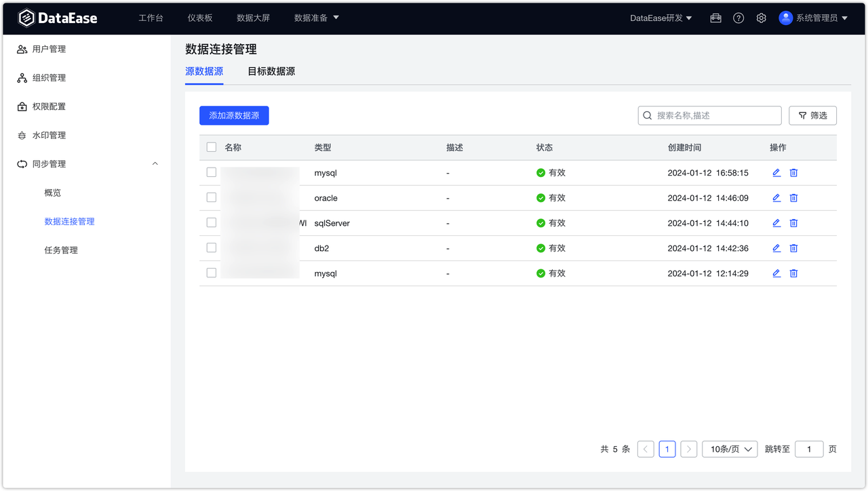The image size is (868, 491).
Task: Click the sqlServer type cell
Action: pyautogui.click(x=332, y=223)
